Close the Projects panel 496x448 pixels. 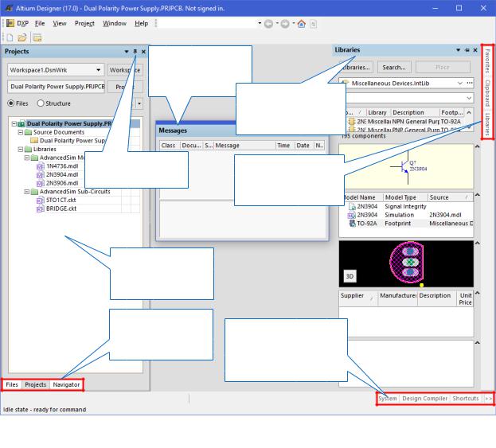(x=143, y=52)
